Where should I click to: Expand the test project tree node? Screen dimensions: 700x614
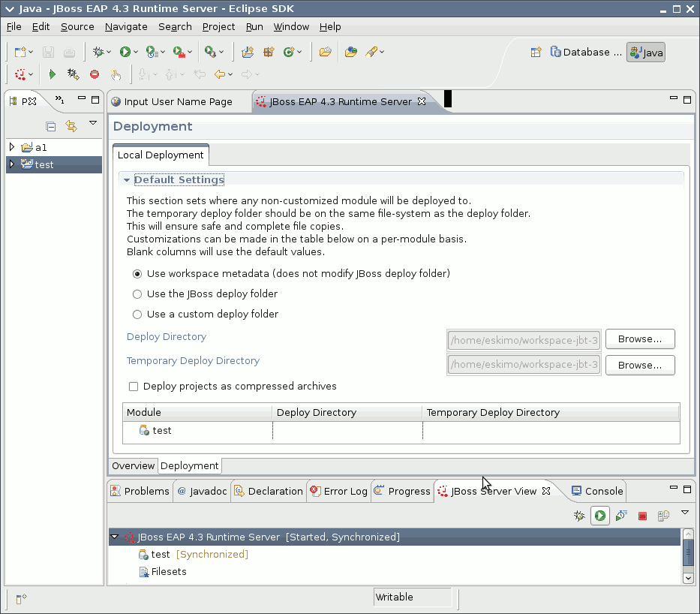pyautogui.click(x=12, y=164)
